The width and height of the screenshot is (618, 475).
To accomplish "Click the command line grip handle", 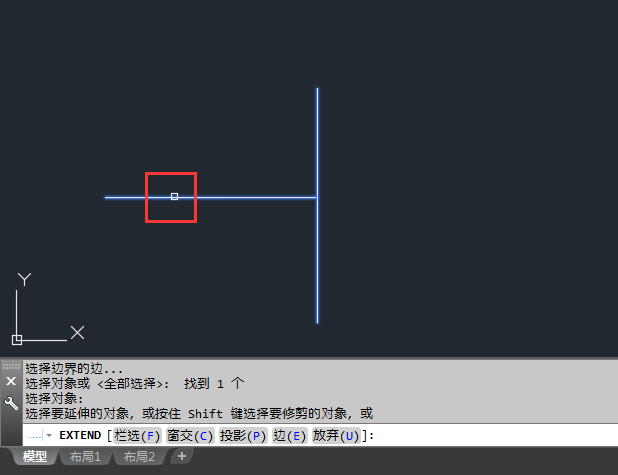I will (11, 366).
